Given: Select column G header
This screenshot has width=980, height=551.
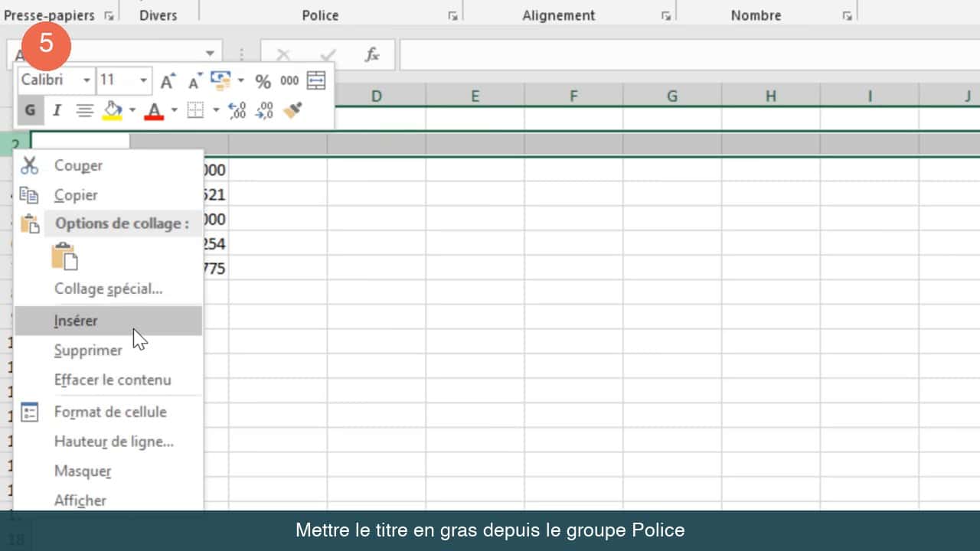Looking at the screenshot, I should [673, 96].
